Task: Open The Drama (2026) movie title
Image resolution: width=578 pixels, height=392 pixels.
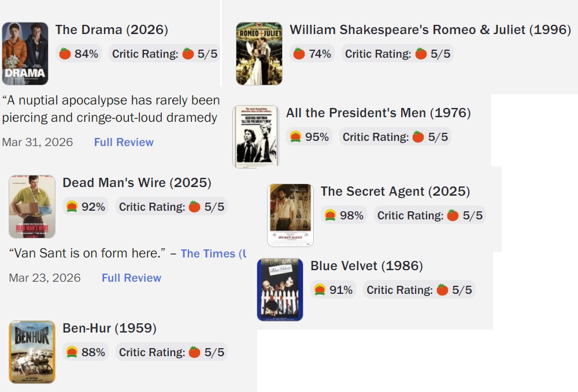Action: pyautogui.click(x=112, y=30)
